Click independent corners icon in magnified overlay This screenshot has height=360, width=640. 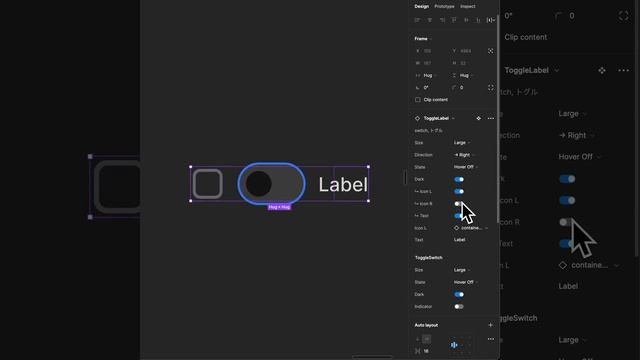[x=623, y=16]
